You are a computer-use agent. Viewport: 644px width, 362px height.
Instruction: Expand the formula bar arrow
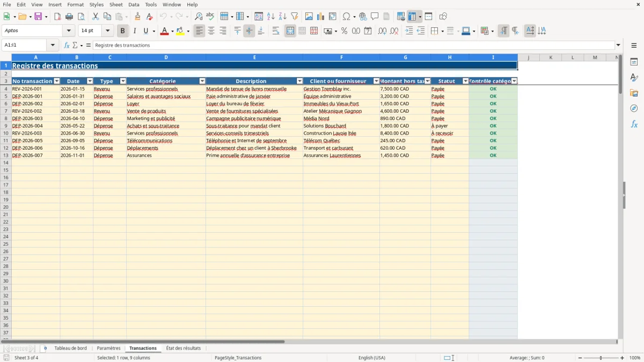tap(618, 46)
